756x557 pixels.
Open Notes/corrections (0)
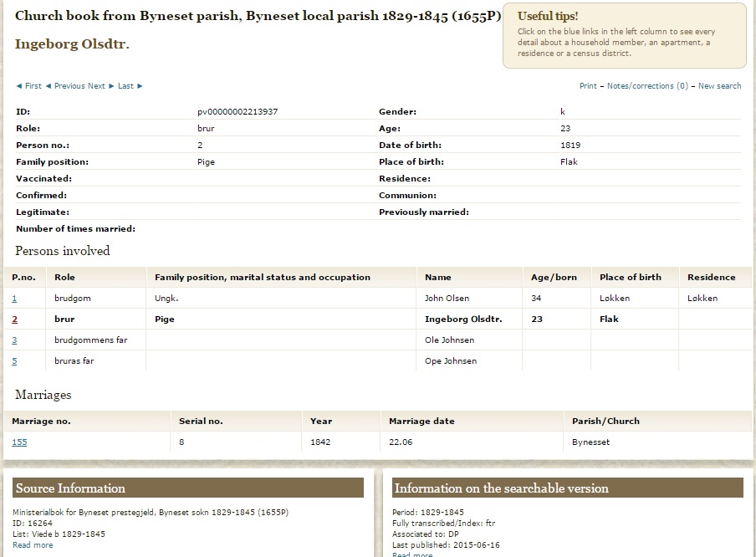click(647, 86)
